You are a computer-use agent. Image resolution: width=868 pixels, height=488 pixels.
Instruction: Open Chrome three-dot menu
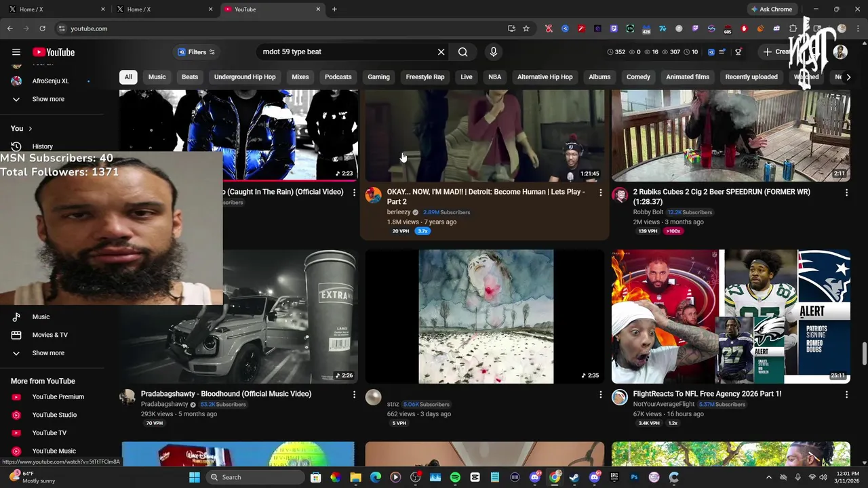pos(858,28)
